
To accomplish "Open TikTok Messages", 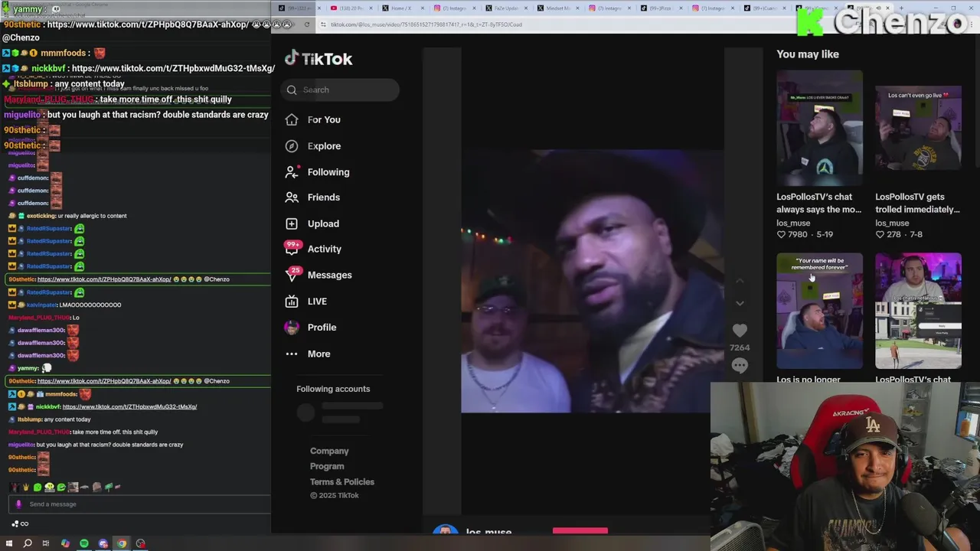I will click(x=318, y=275).
